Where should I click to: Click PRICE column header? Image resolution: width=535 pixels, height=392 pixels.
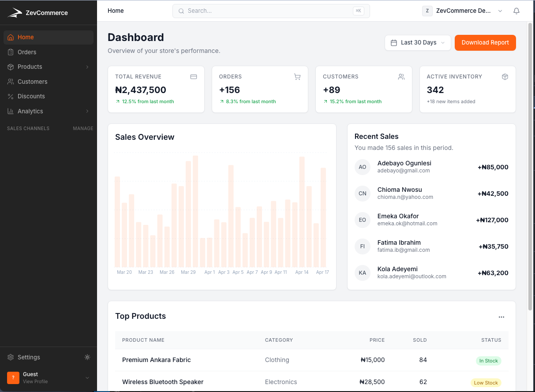tap(377, 340)
